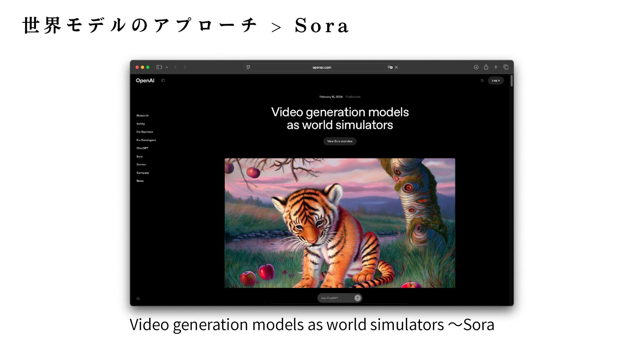Stop loading with the X button

click(x=396, y=67)
